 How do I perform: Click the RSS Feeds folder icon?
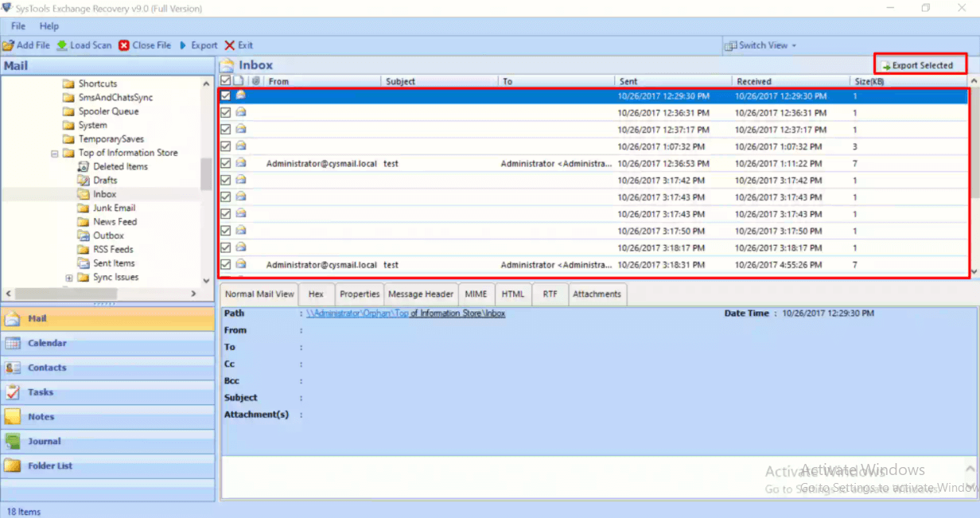point(84,249)
